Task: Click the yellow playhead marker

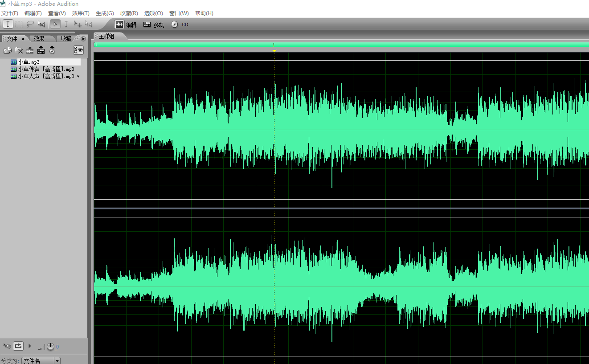Action: (274, 51)
